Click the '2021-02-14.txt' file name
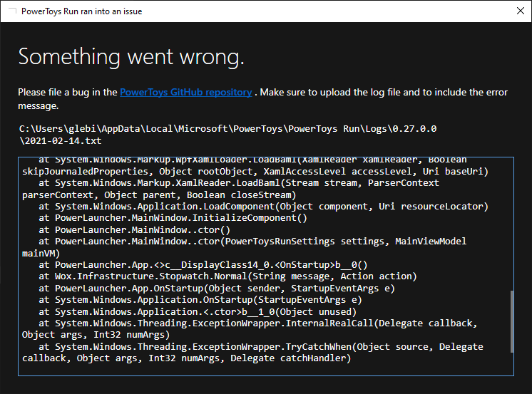The width and height of the screenshot is (532, 394). tap(63, 141)
